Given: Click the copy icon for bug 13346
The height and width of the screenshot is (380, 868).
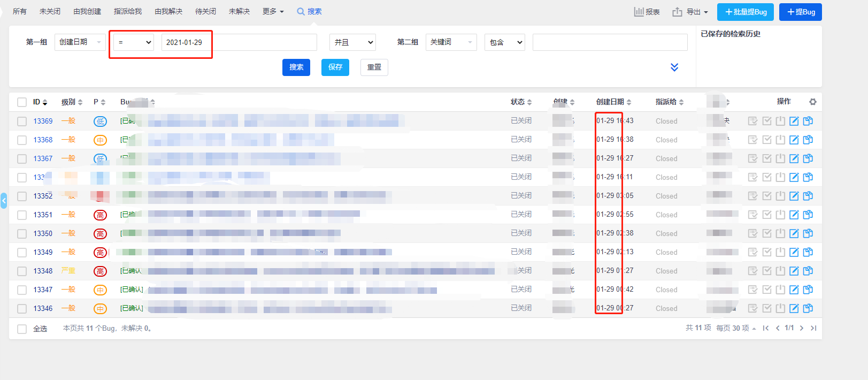Looking at the screenshot, I should [x=808, y=308].
